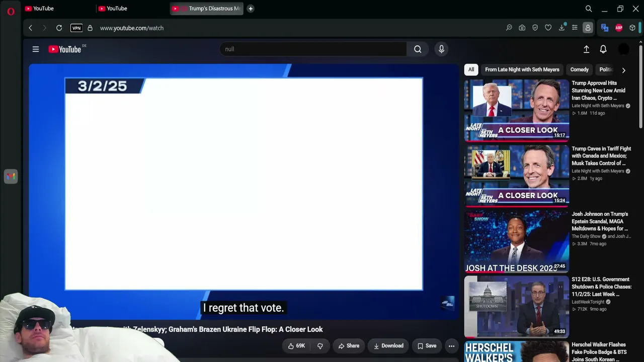
Task: Click inside the YouTube search field
Action: point(313,49)
